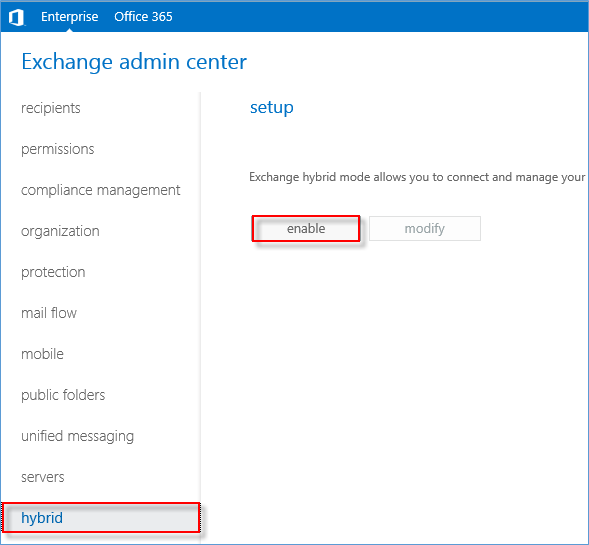Navigate to mail flow
The width and height of the screenshot is (589, 545).
[x=49, y=313]
